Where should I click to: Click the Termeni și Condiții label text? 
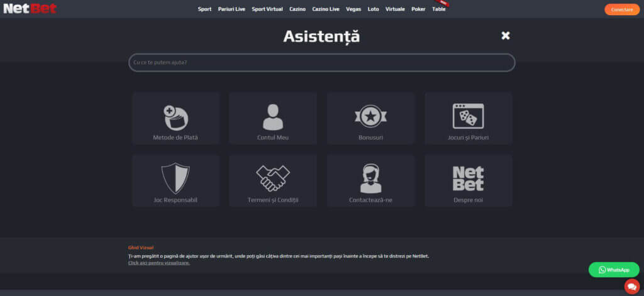(x=273, y=200)
